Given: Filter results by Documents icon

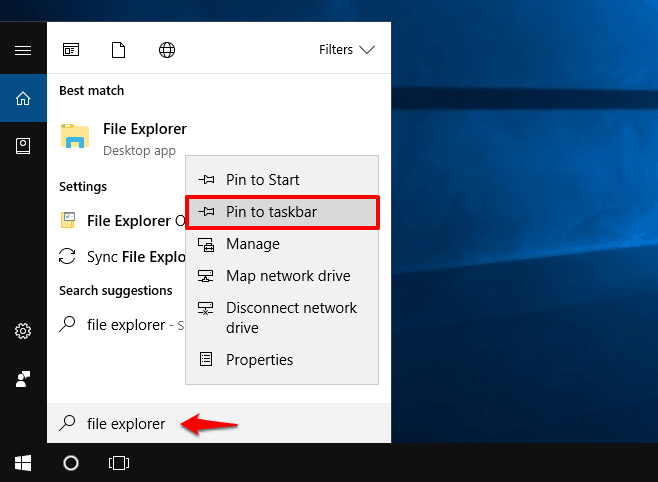Looking at the screenshot, I should (119, 50).
